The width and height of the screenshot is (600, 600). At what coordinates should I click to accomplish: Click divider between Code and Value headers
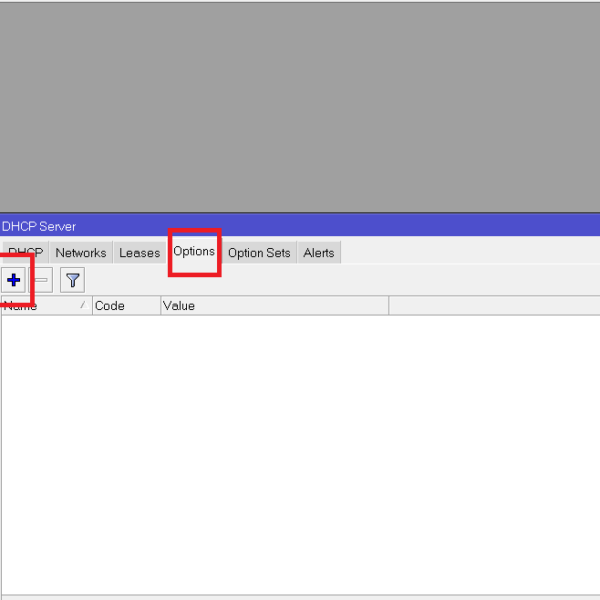pos(160,306)
